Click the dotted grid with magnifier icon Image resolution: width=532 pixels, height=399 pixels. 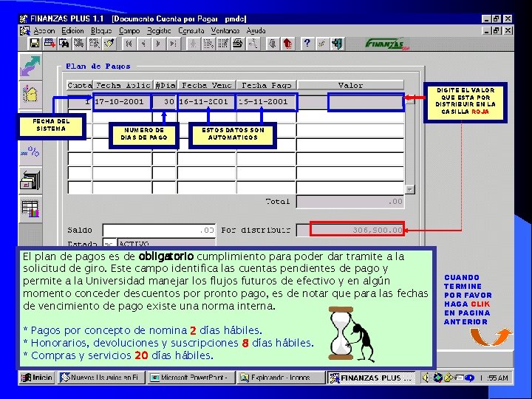coord(94,44)
